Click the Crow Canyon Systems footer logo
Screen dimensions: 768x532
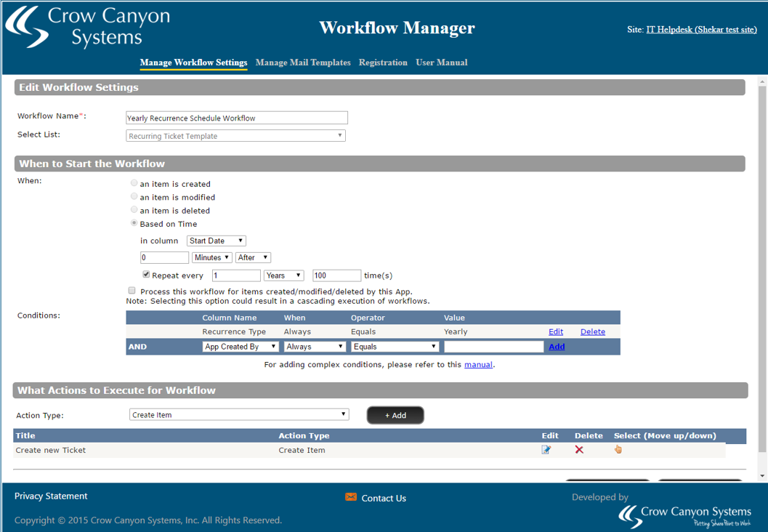tap(684, 517)
